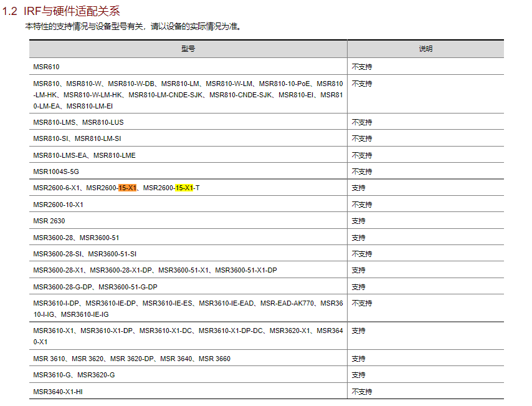Click 不支持 beside MSR3600-28-SI
Screen dimensions: 532x406
(x=362, y=254)
